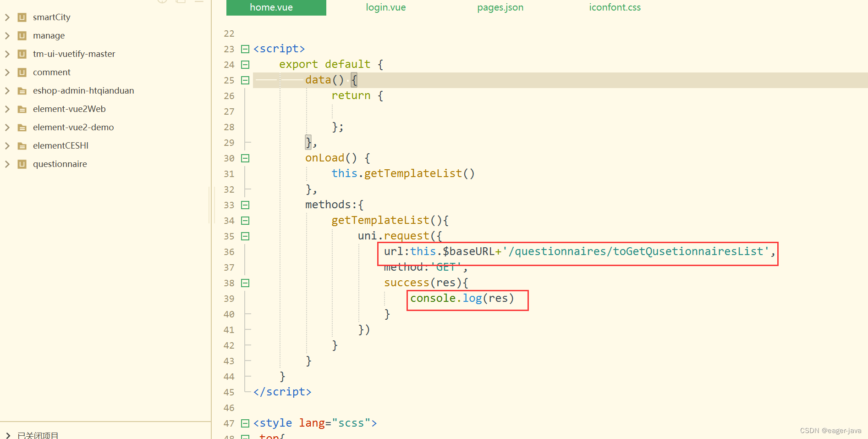
Task: Expand the questionnaire project
Action: [7, 164]
